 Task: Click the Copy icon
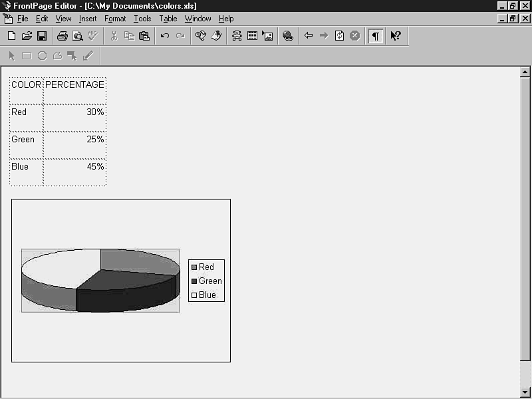[x=129, y=36]
